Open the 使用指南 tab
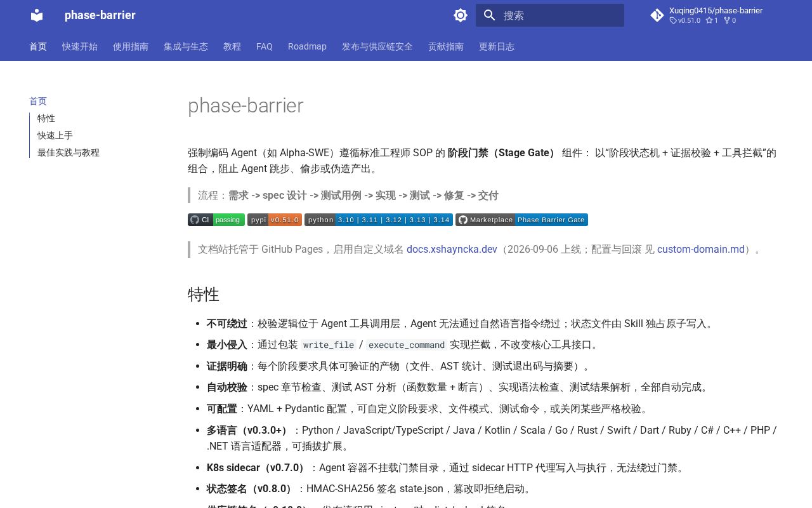 (x=131, y=46)
